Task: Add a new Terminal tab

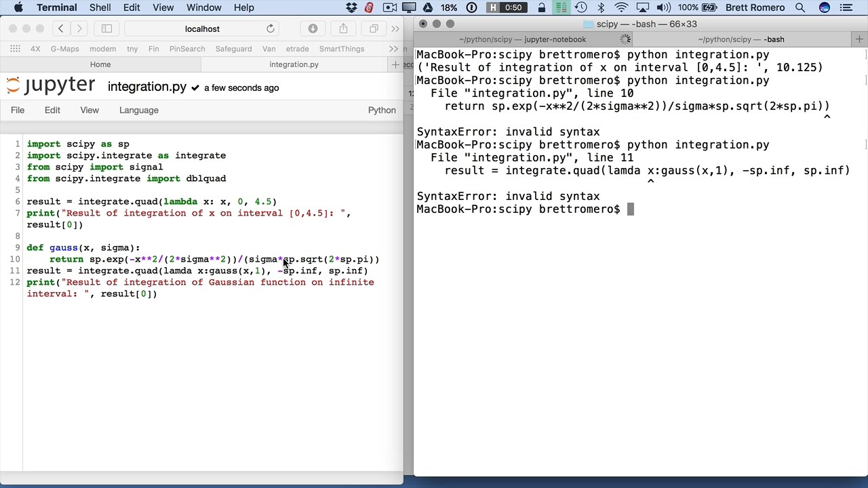Action: [x=859, y=39]
